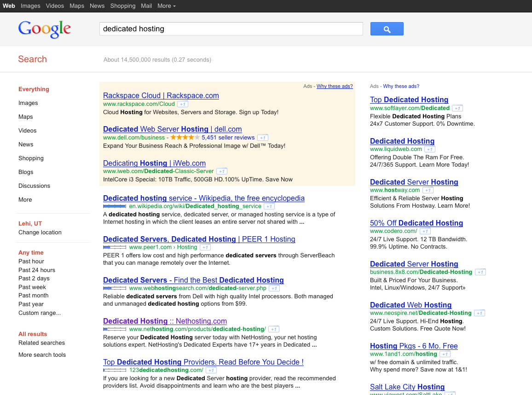
Task: Click the blue bar beside en.wikipedia.org URL
Action: pyautogui.click(x=115, y=206)
